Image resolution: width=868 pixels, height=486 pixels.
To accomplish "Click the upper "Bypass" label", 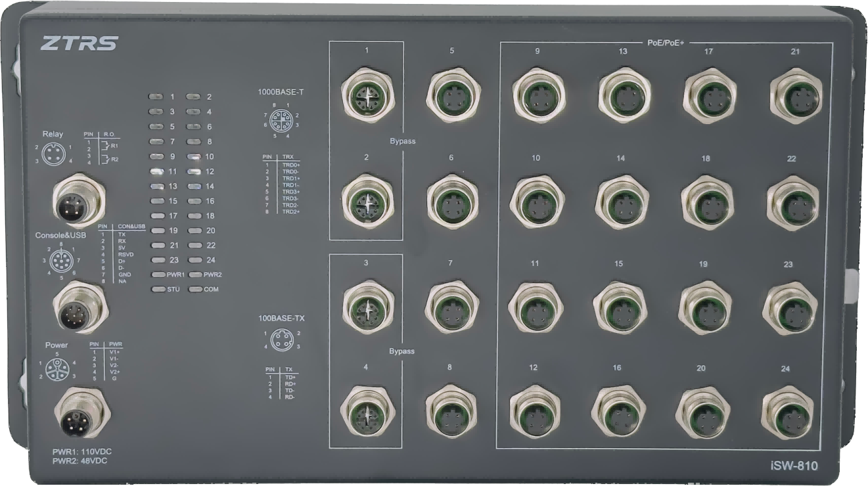I will (x=401, y=141).
